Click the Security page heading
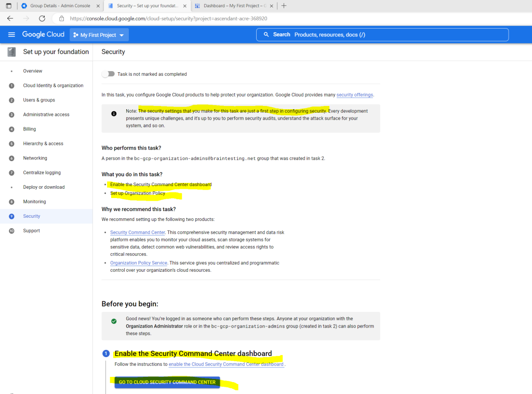Screen dimensions: 532x394 (x=113, y=52)
